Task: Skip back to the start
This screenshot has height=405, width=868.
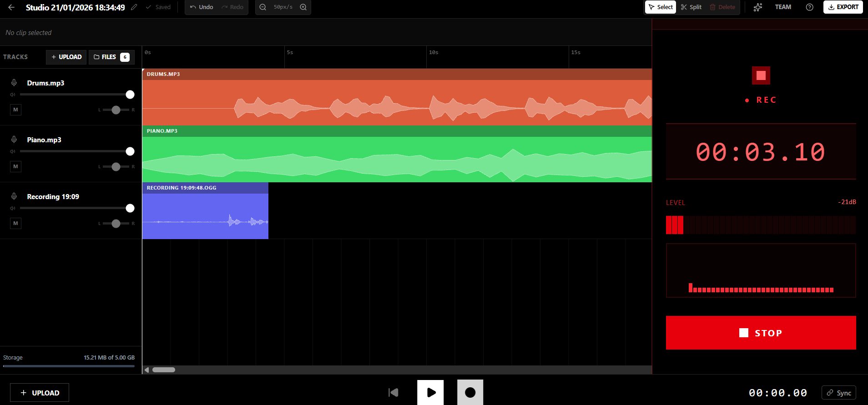Action: tap(394, 392)
